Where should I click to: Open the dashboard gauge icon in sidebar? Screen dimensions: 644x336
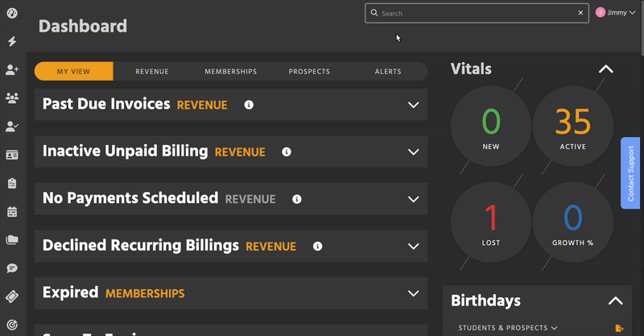[x=12, y=13]
